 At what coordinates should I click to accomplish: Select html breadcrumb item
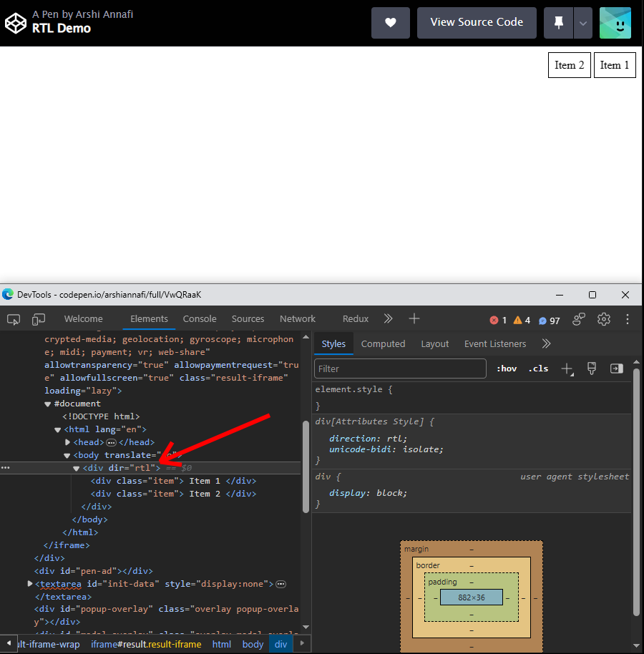click(222, 645)
